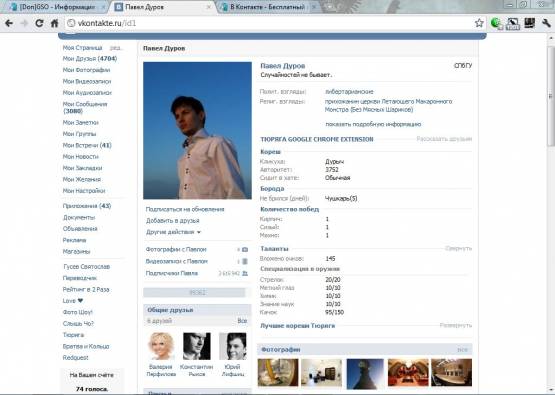
Task: Click the browser back arrow
Action: coord(9,23)
